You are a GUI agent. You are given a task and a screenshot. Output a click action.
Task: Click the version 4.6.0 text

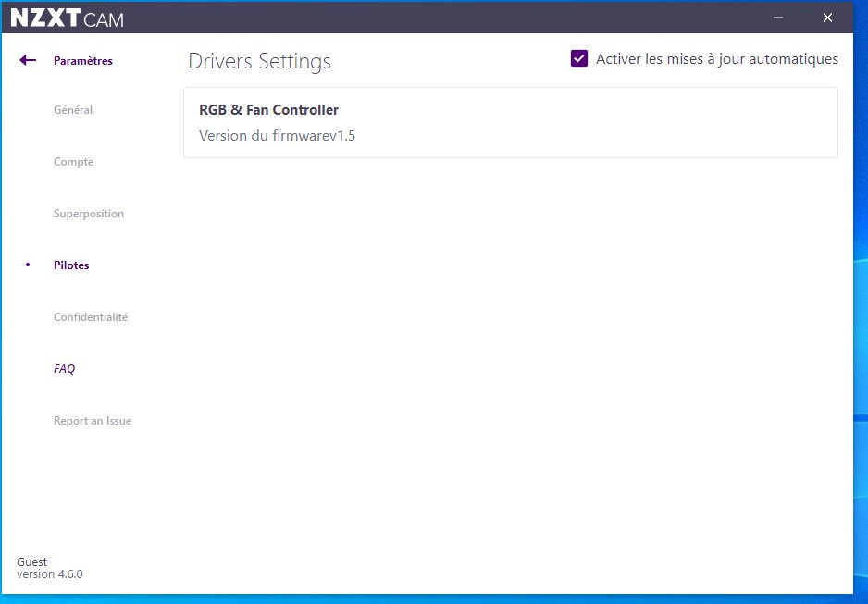click(50, 574)
